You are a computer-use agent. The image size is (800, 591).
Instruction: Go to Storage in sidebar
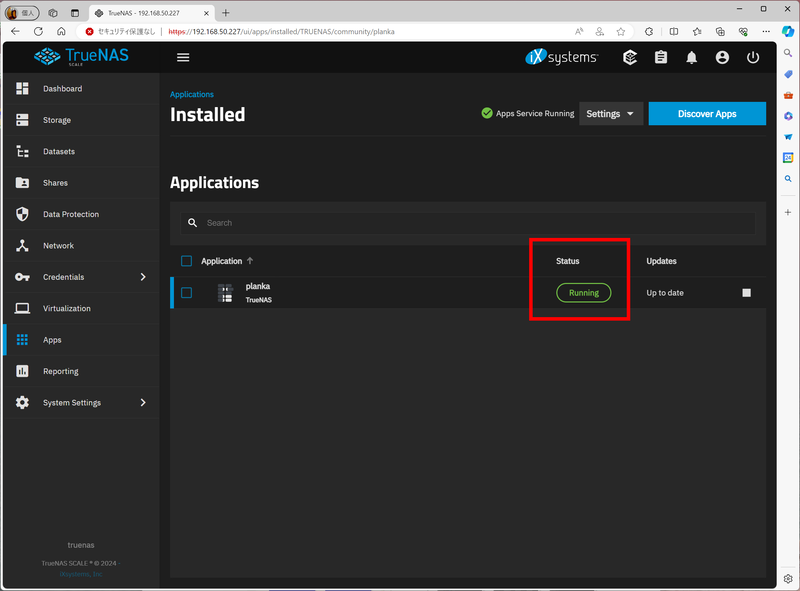pos(82,120)
